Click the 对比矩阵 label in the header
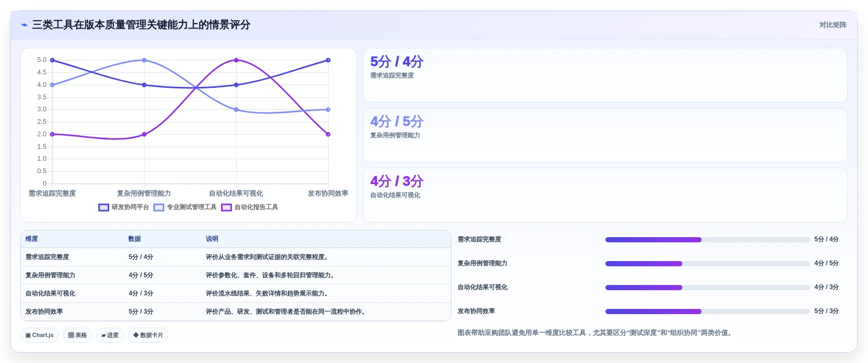This screenshot has width=868, height=363. (x=833, y=25)
